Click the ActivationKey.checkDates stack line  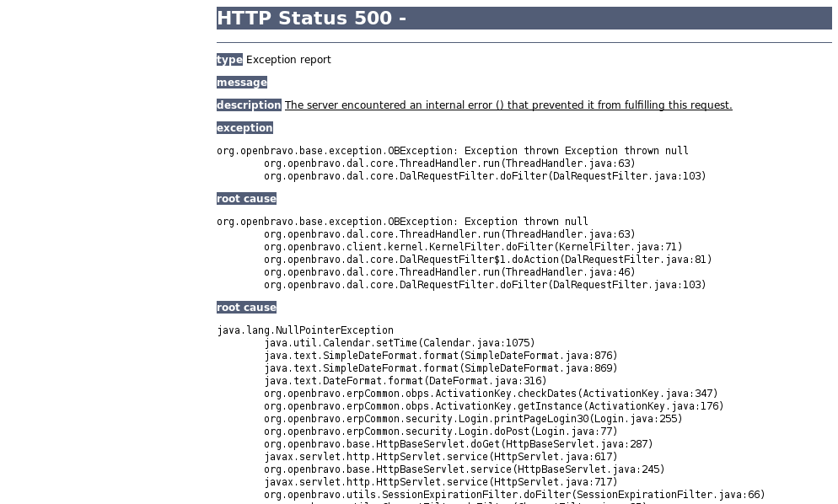[x=491, y=394]
